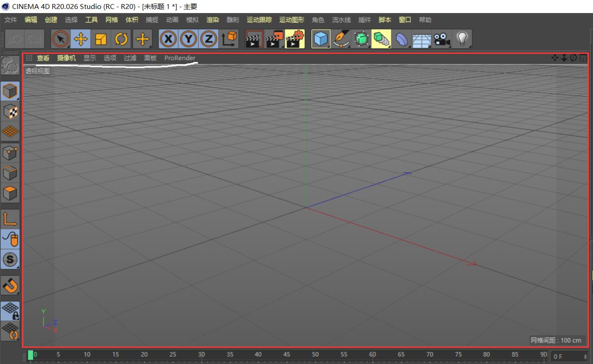Open render settings gear clapperboard
This screenshot has height=364, width=593.
tap(295, 39)
